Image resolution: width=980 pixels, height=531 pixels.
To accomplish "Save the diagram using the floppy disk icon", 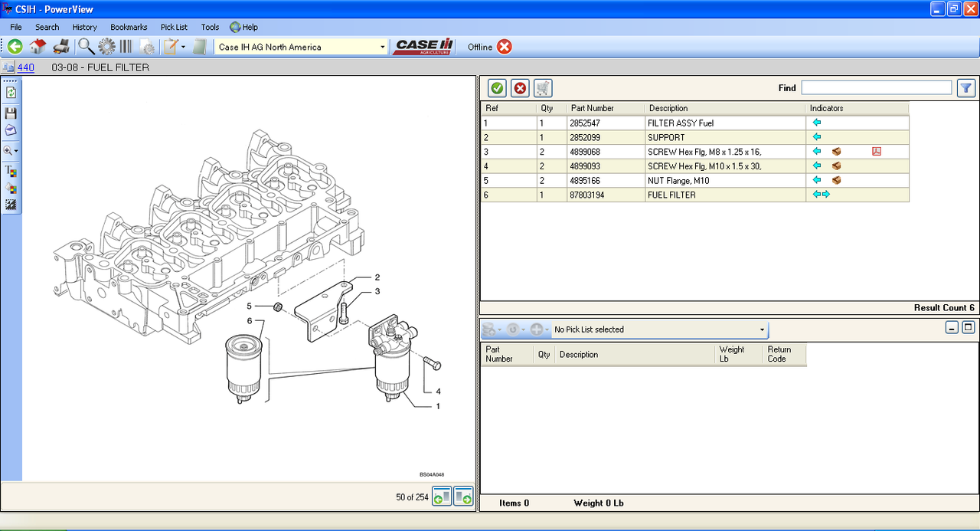I will (x=11, y=113).
